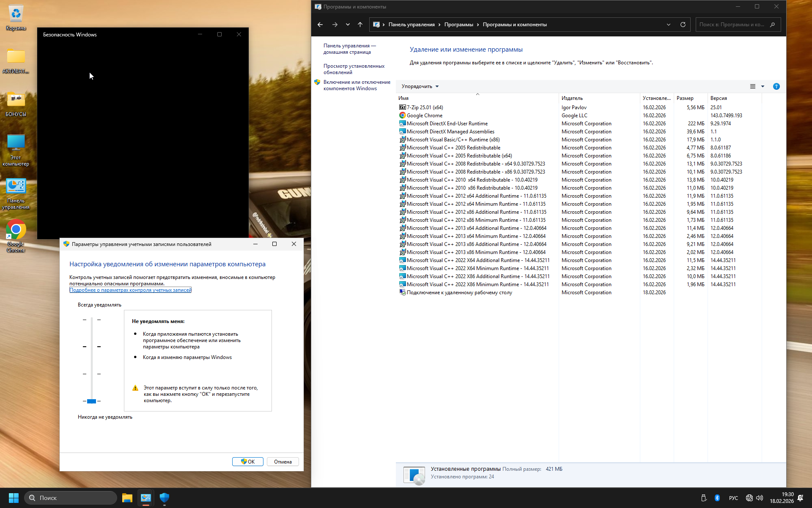812x508 pixels.
Task: Open File Explorer from the taskbar
Action: pos(127,497)
